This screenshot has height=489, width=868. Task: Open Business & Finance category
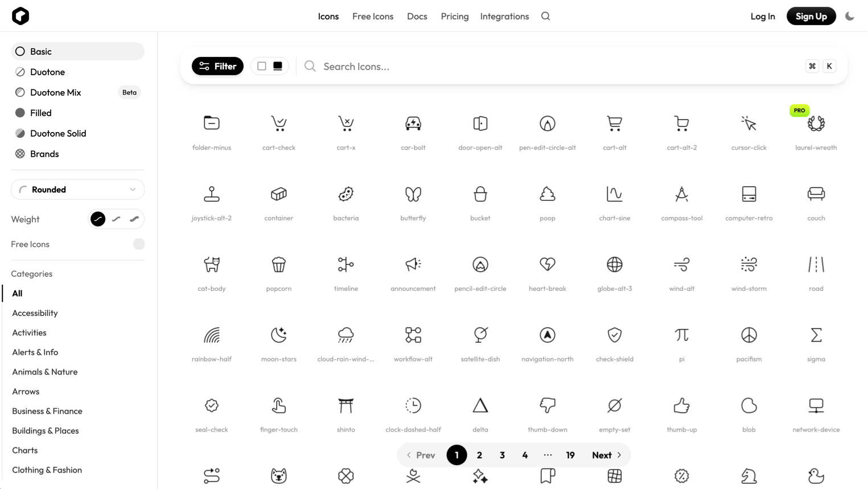click(47, 411)
